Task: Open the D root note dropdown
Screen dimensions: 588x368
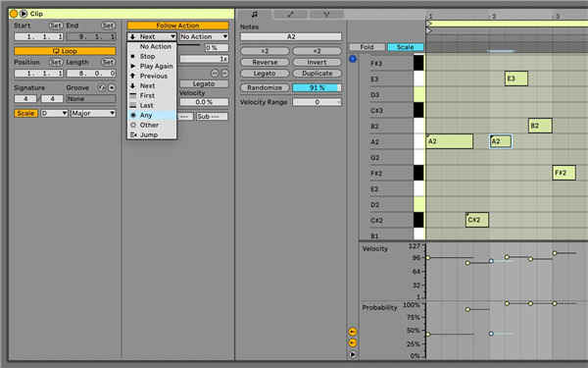Action: [x=54, y=113]
